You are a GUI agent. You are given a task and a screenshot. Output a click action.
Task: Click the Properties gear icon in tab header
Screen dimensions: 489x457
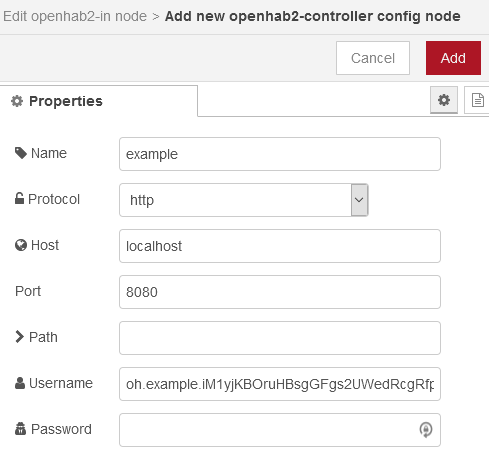(17, 101)
